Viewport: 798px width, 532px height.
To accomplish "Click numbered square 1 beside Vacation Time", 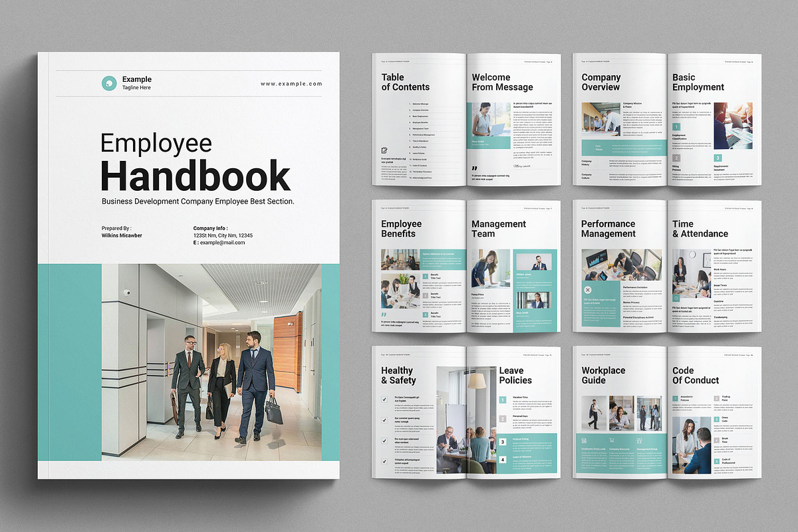I will [503, 400].
